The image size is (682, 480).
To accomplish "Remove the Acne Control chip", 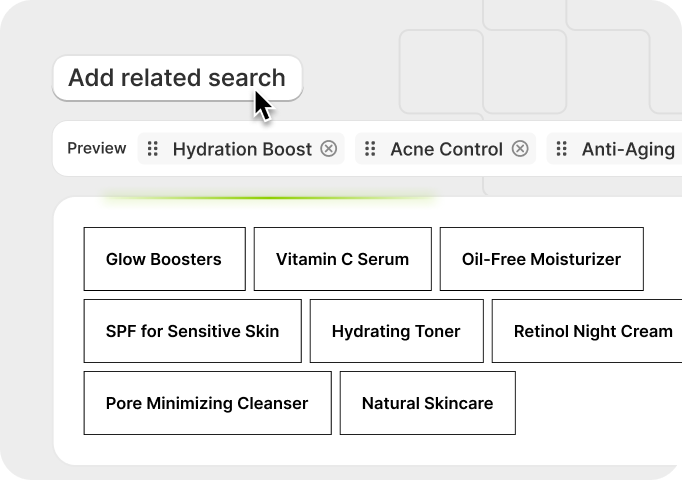I will (x=520, y=149).
